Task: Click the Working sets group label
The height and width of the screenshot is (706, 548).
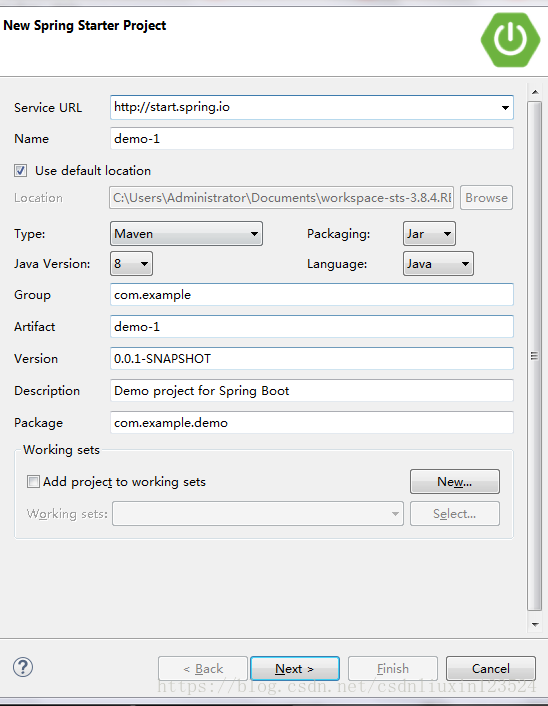Action: [x=62, y=450]
